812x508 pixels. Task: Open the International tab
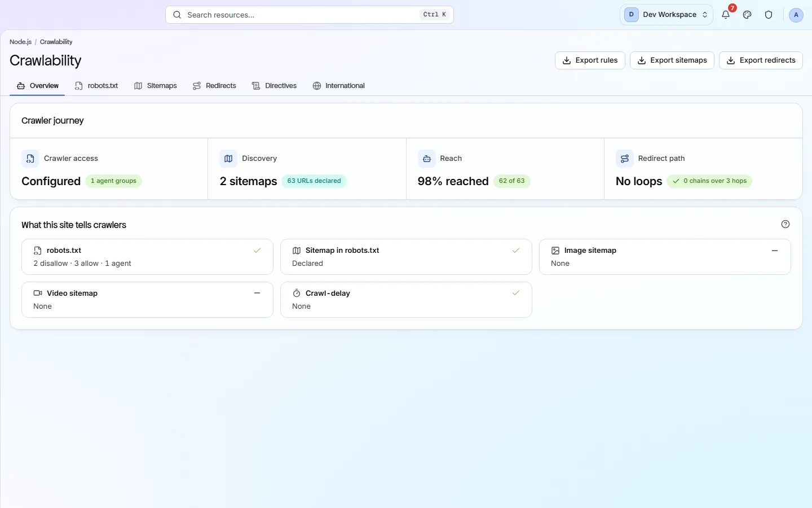click(x=339, y=86)
